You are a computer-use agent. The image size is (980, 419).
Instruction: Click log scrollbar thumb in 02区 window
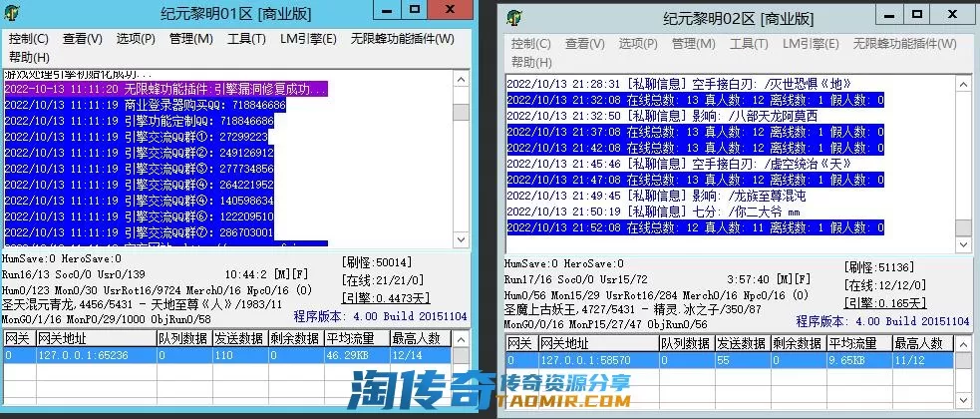[964, 227]
